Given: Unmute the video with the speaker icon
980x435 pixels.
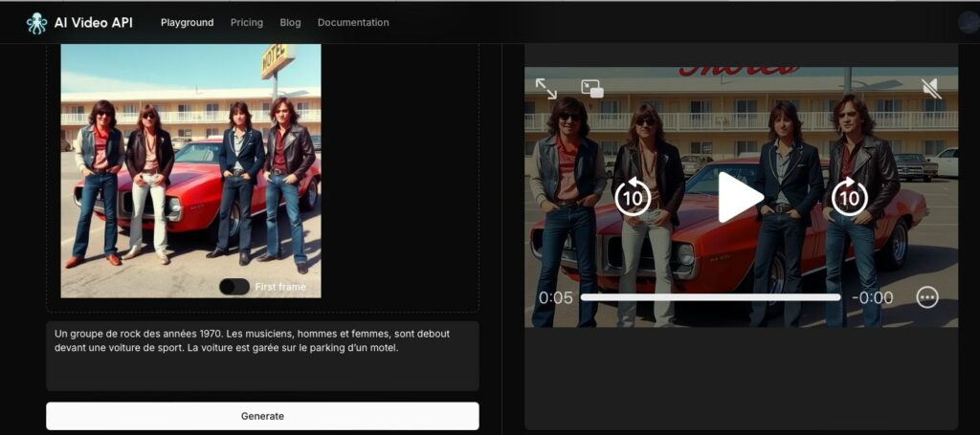Looking at the screenshot, I should (x=930, y=89).
